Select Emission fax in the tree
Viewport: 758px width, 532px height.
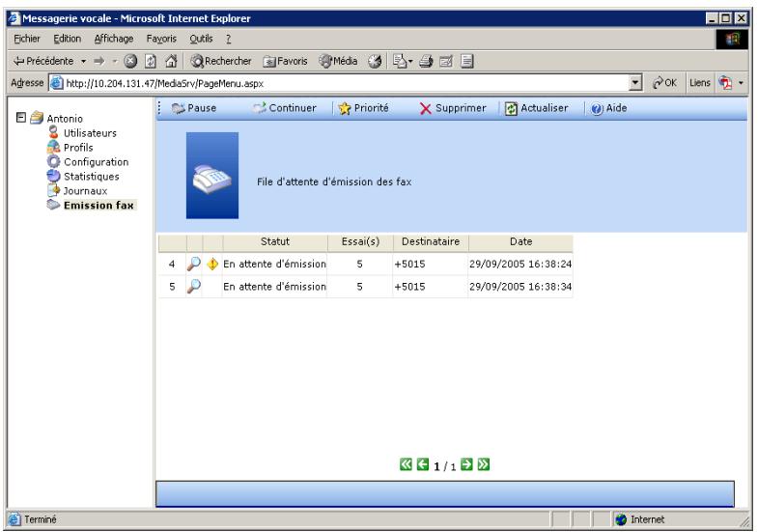click(x=98, y=206)
